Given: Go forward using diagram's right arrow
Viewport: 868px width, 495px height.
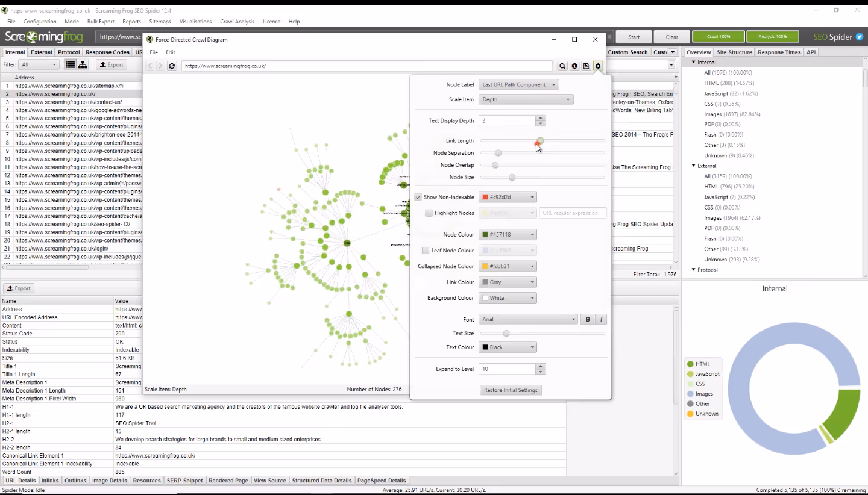Looking at the screenshot, I should pos(160,66).
